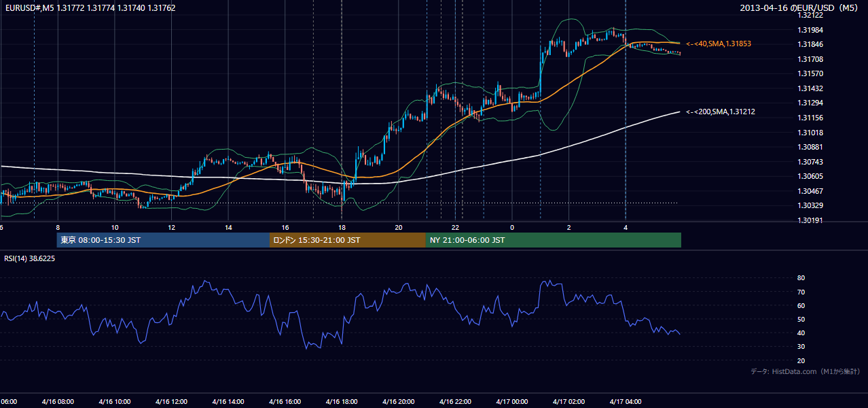Viewport: 868px width, 408px height.
Task: Click the orange 40 SMA label 1.31853
Action: (x=719, y=44)
